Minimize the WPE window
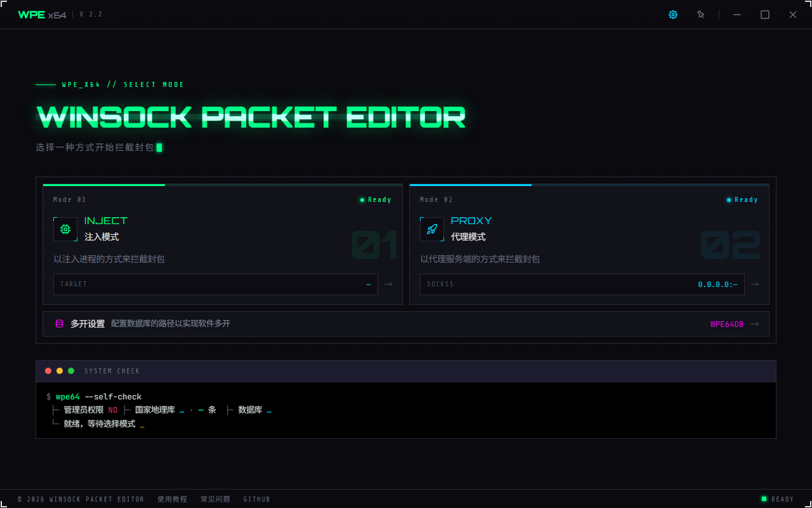Viewport: 812px width, 508px height. coord(737,15)
